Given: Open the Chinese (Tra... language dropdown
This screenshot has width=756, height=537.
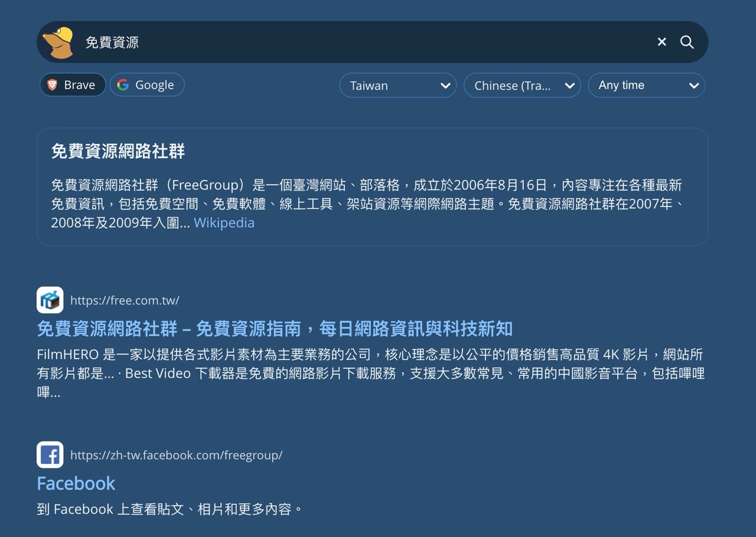Looking at the screenshot, I should (x=522, y=85).
